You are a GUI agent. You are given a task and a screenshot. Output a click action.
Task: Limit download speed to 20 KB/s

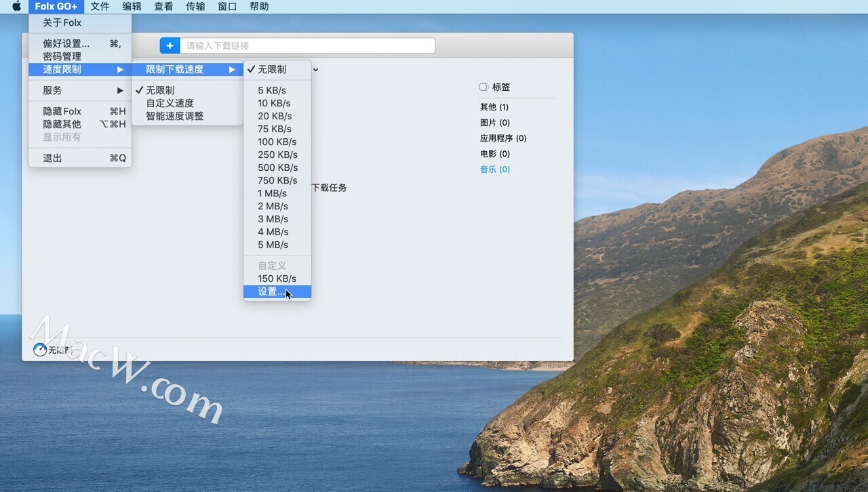click(x=277, y=116)
